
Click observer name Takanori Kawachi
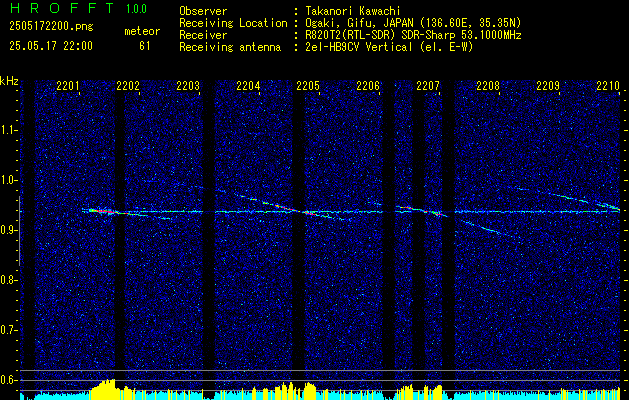[353, 11]
